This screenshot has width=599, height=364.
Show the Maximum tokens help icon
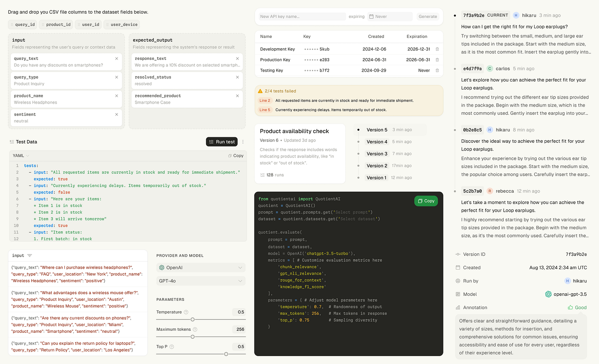[x=195, y=329]
